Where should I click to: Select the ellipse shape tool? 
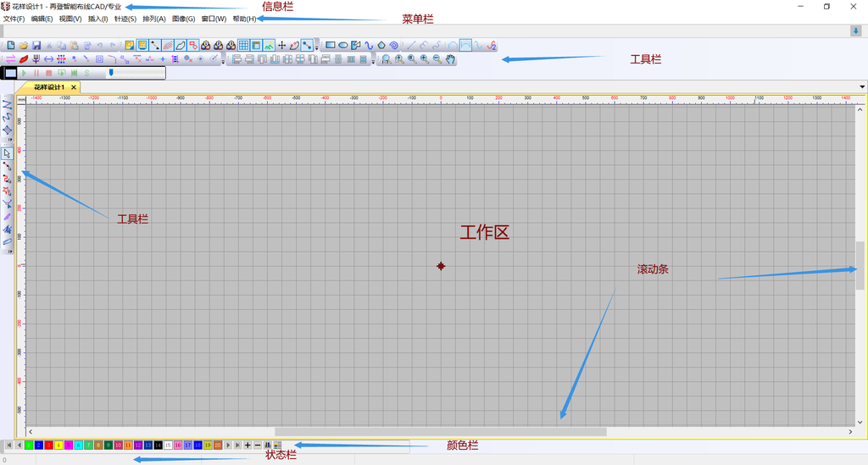click(343, 45)
